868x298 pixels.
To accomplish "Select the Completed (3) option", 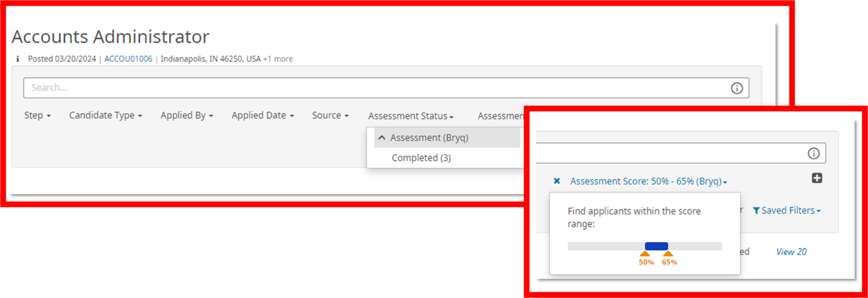I will (421, 158).
